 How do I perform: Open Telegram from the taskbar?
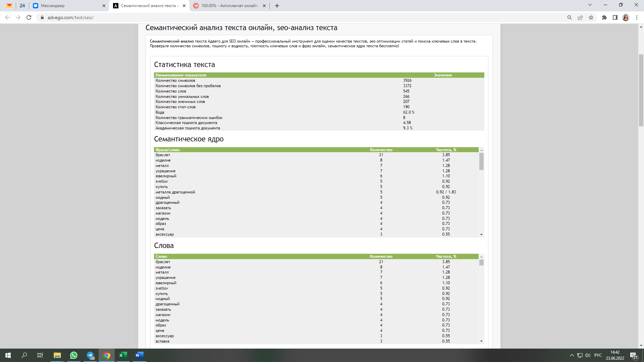point(90,355)
